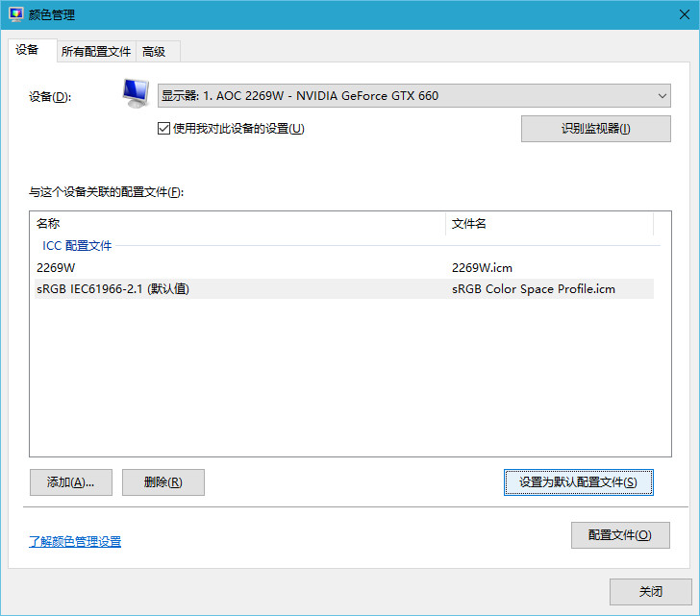Click the monitor icon beside the device dropdown
This screenshot has width=700, height=616.
136,93
